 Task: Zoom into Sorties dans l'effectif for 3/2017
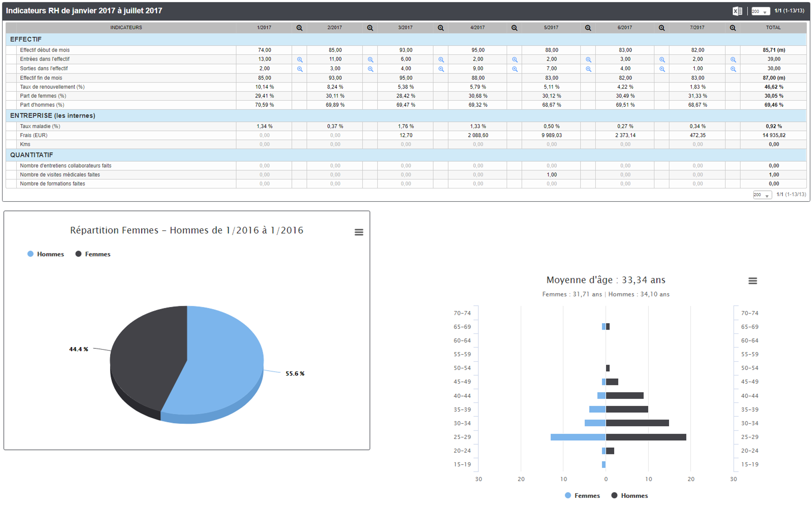click(x=441, y=69)
